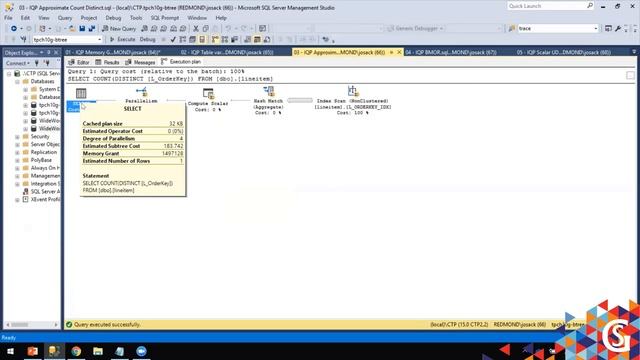Image resolution: width=640 pixels, height=360 pixels.
Task: Click the Execute button
Action: pos(122,40)
